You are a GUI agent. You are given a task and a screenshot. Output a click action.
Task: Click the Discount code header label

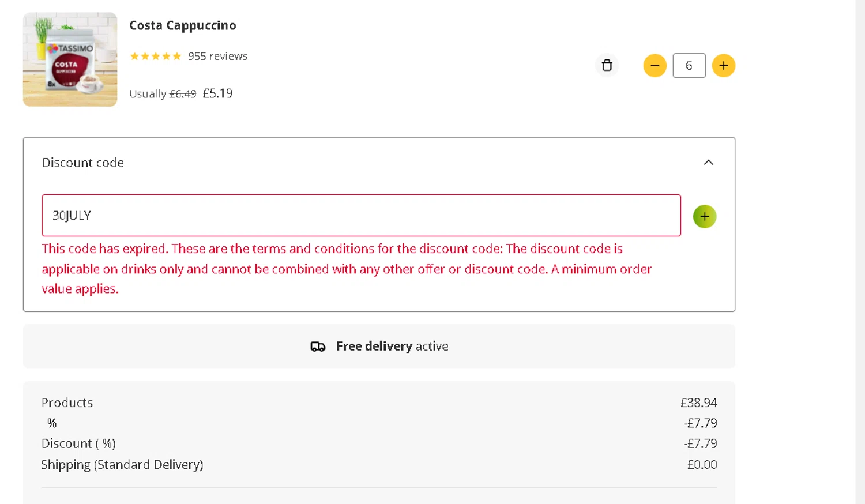click(x=83, y=163)
